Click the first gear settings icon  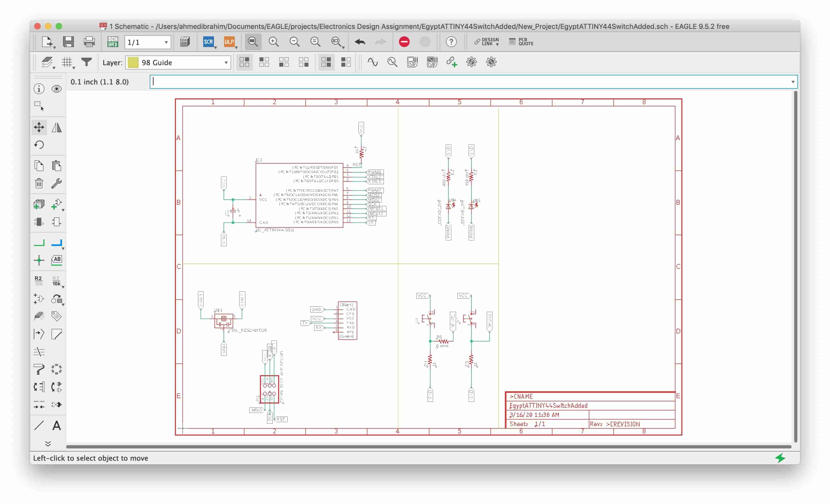[x=471, y=62]
